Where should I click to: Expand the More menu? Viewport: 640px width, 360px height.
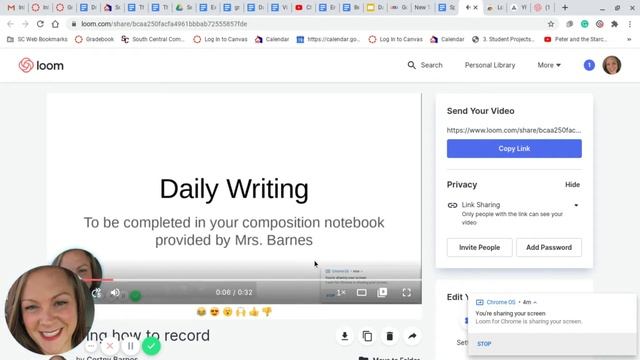(549, 65)
